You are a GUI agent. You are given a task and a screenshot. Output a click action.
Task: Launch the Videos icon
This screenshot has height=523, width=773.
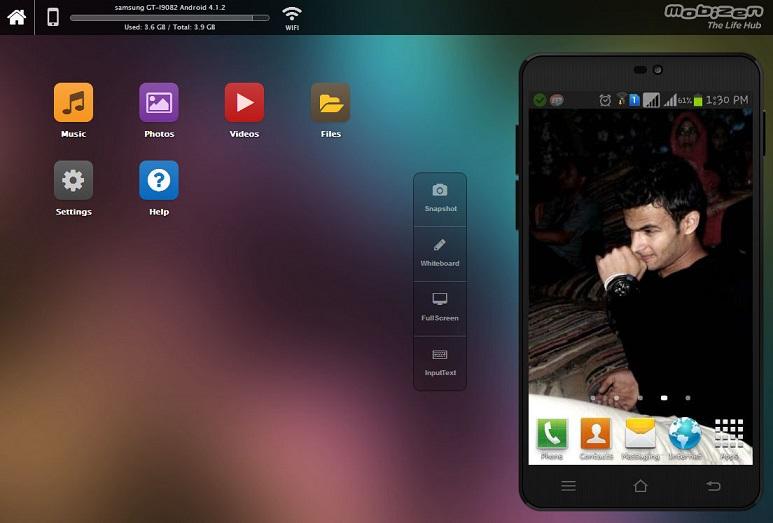(x=244, y=103)
